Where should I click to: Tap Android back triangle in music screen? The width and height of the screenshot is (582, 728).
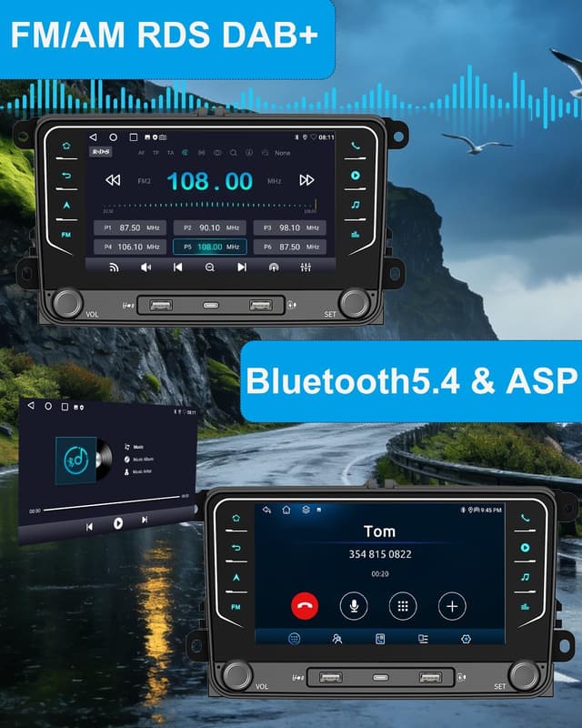click(x=31, y=405)
